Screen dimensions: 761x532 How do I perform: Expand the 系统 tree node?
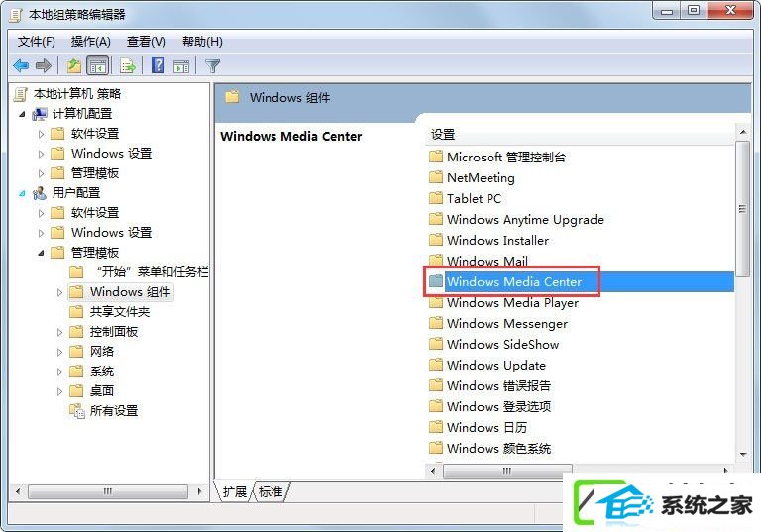point(59,372)
